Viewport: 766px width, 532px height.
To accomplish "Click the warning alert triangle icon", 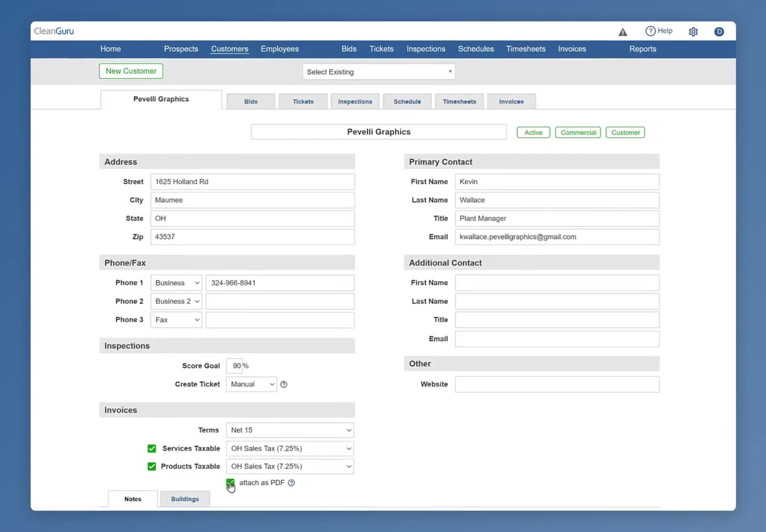I will (622, 32).
